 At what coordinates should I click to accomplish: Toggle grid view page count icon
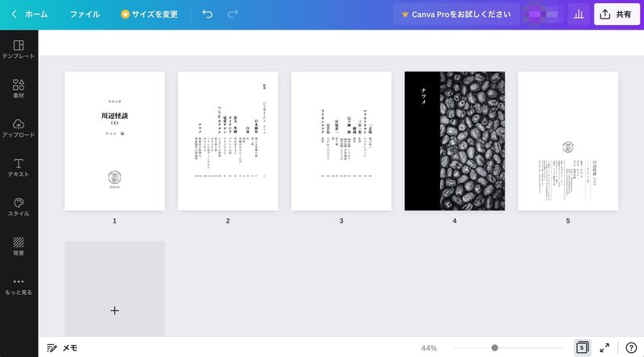[582, 348]
